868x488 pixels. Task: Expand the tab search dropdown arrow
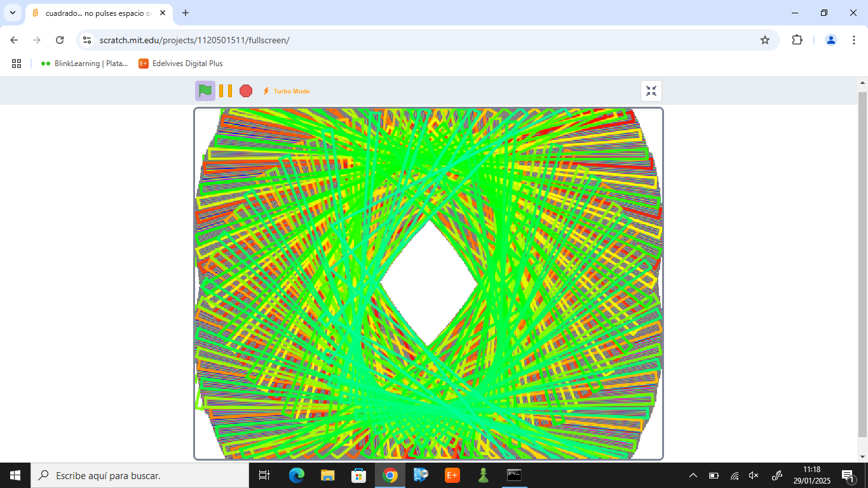click(x=12, y=13)
